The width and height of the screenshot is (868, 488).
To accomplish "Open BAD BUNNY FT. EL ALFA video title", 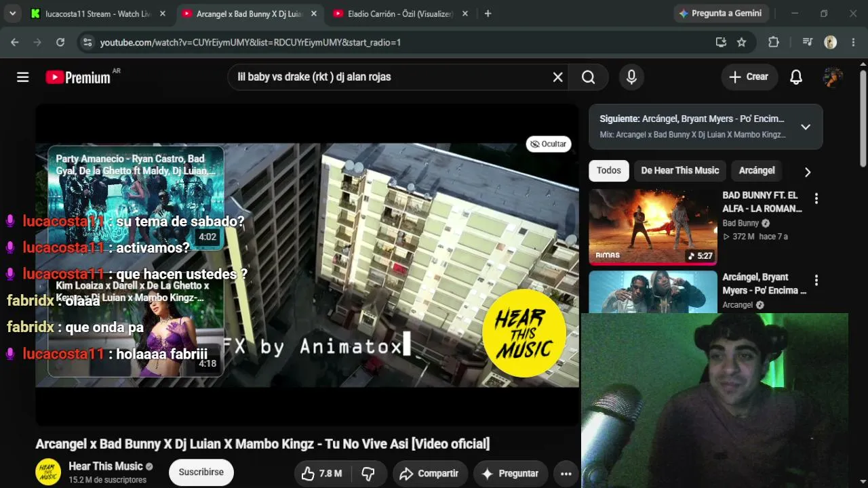I will pos(762,202).
